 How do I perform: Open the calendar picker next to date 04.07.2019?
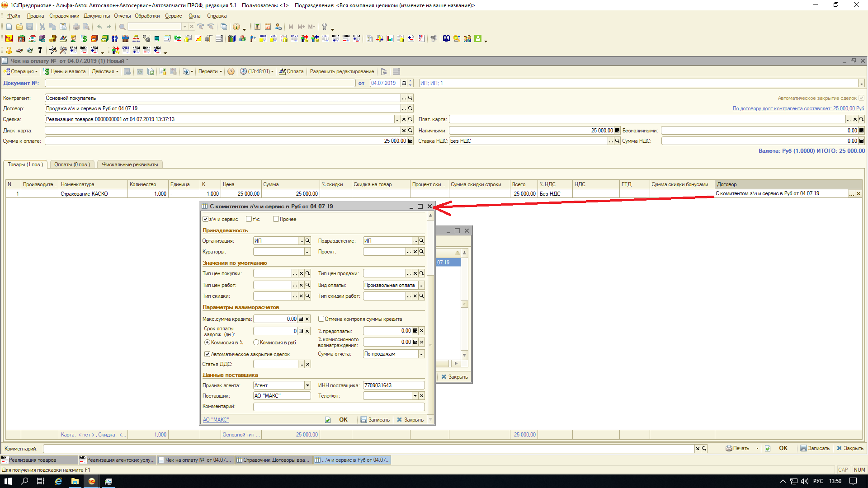click(x=404, y=83)
